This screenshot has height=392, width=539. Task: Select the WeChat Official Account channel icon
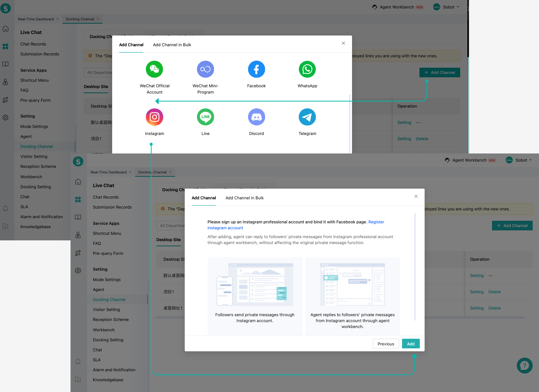(154, 69)
